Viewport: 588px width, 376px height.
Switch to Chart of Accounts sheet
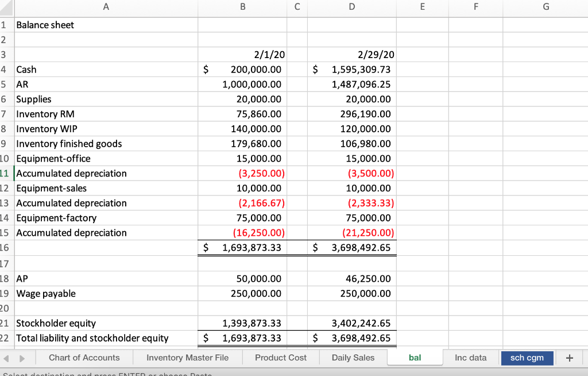coord(84,358)
